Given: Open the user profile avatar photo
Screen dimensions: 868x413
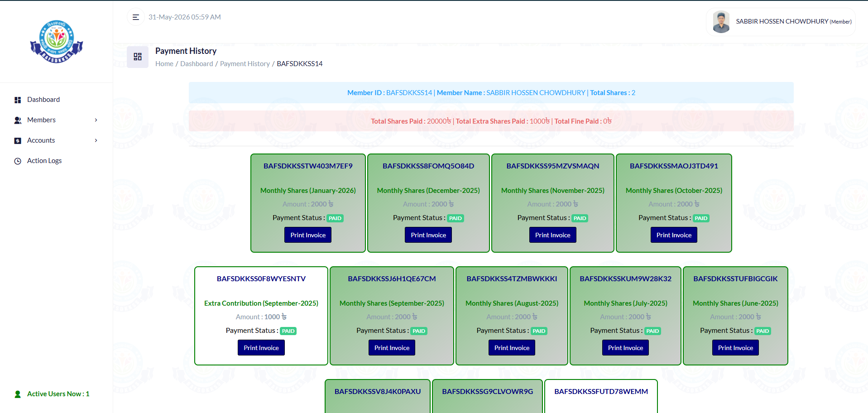Looking at the screenshot, I should (721, 22).
